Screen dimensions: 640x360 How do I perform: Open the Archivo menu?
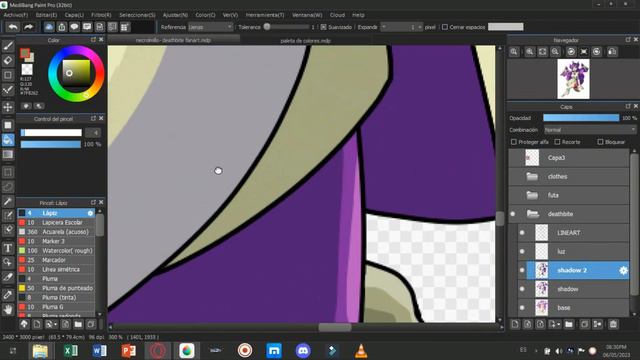point(16,15)
